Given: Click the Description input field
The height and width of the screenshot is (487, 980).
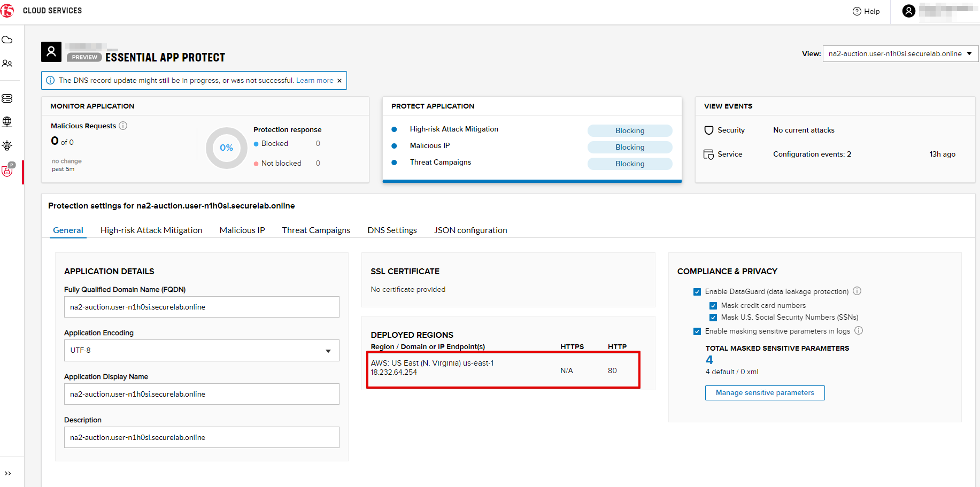Looking at the screenshot, I should coord(202,437).
